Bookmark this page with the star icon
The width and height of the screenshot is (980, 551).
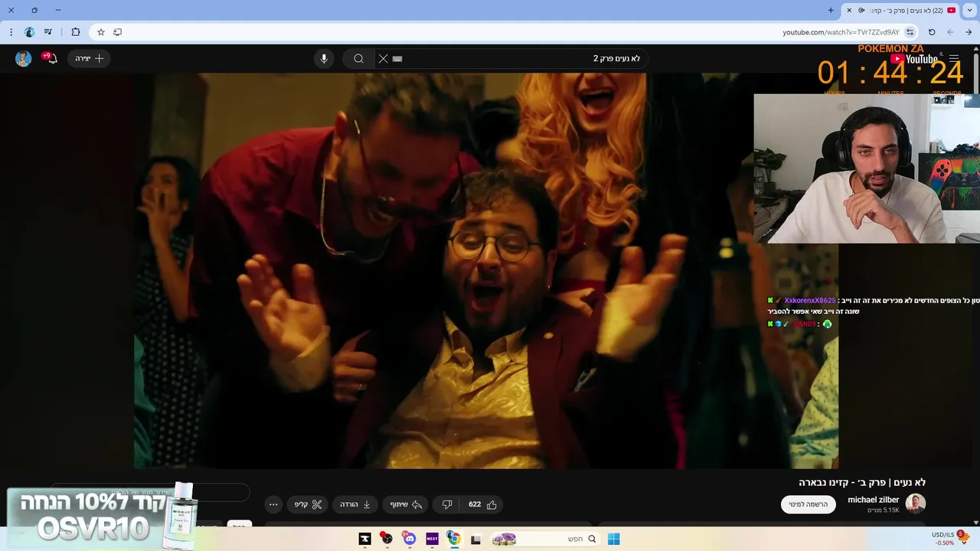click(x=100, y=32)
